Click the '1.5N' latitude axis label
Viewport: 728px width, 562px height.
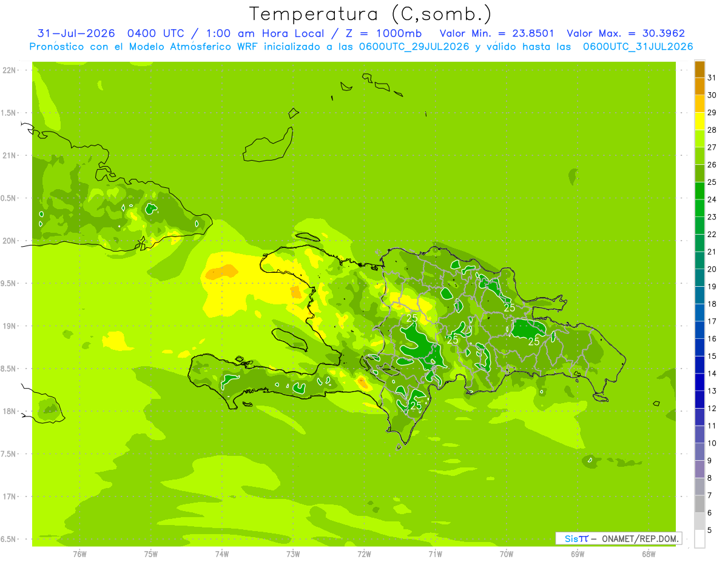pos(10,113)
